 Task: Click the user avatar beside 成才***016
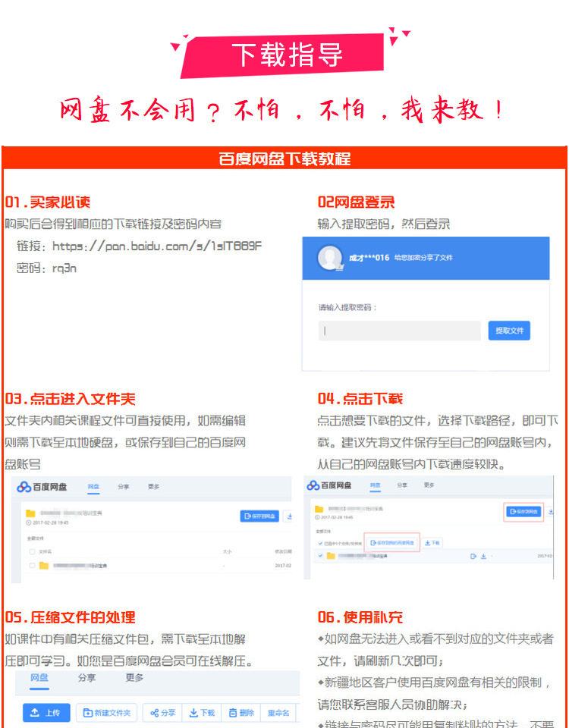pyautogui.click(x=330, y=258)
